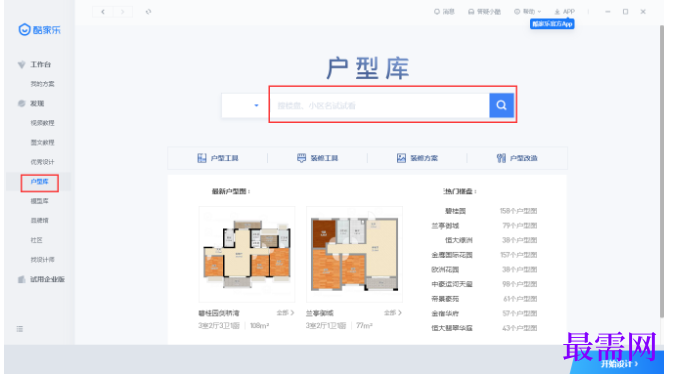Select 视频教程 in the sidebar

42,123
